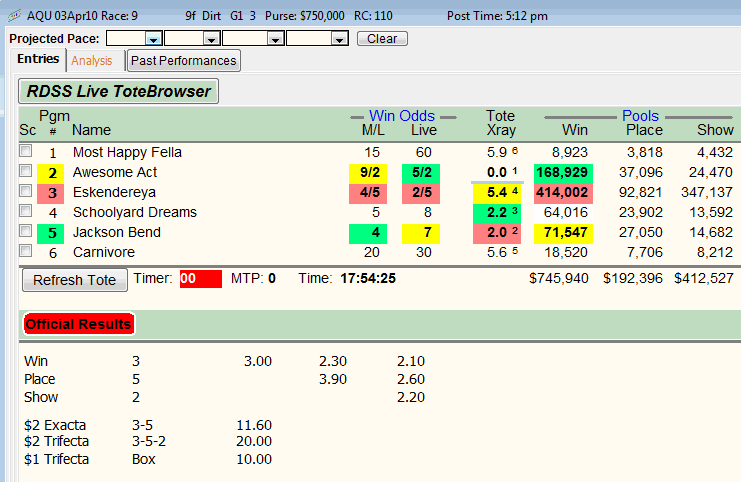Open the second Projected Pace dropdown
Image resolution: width=741 pixels, height=482 pixels.
[211, 39]
